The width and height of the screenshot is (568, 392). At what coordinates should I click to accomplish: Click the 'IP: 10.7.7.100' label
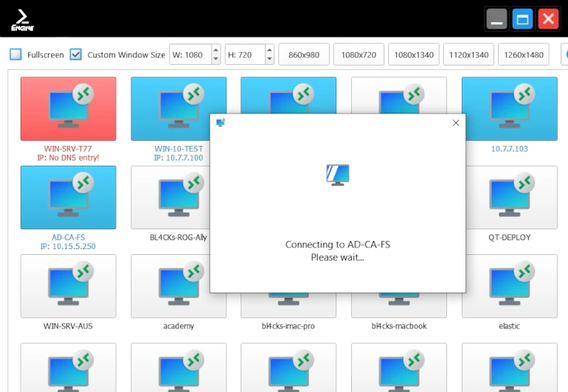[x=179, y=158]
